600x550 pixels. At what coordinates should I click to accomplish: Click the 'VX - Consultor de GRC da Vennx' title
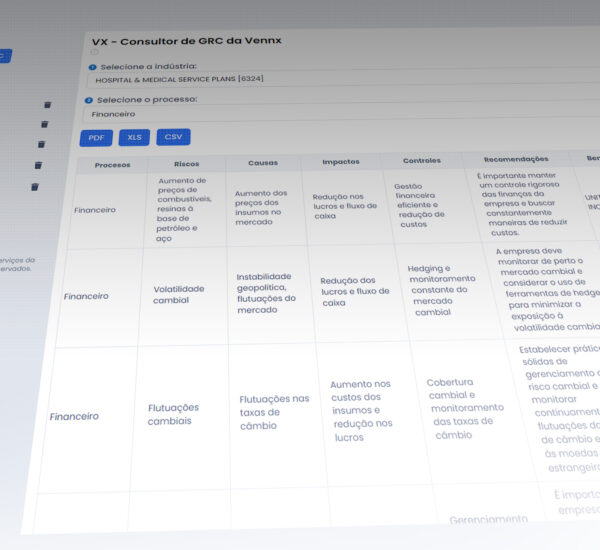[187, 41]
